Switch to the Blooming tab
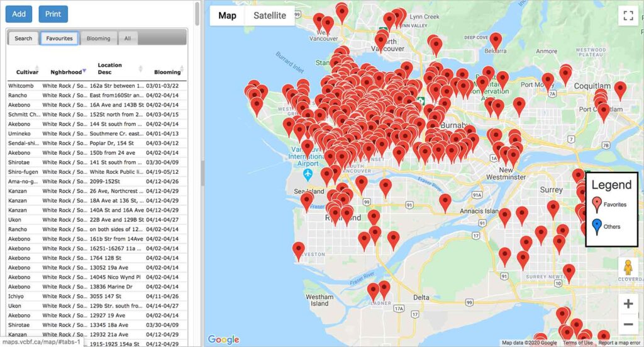The height and width of the screenshot is (347, 644). (98, 38)
